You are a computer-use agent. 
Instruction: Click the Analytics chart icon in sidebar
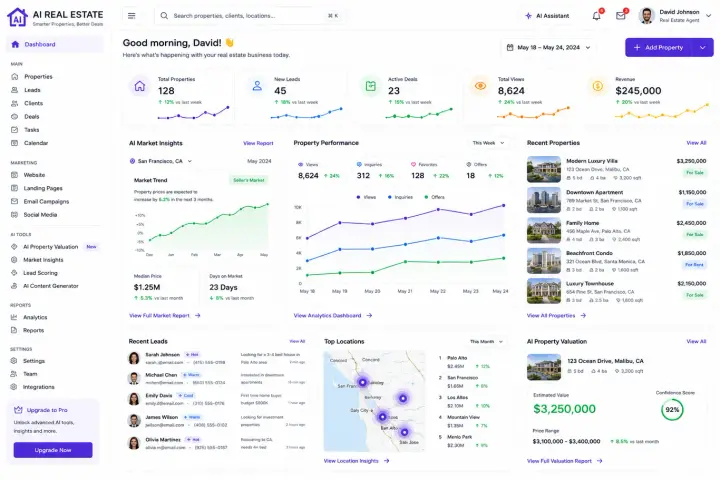[14, 317]
